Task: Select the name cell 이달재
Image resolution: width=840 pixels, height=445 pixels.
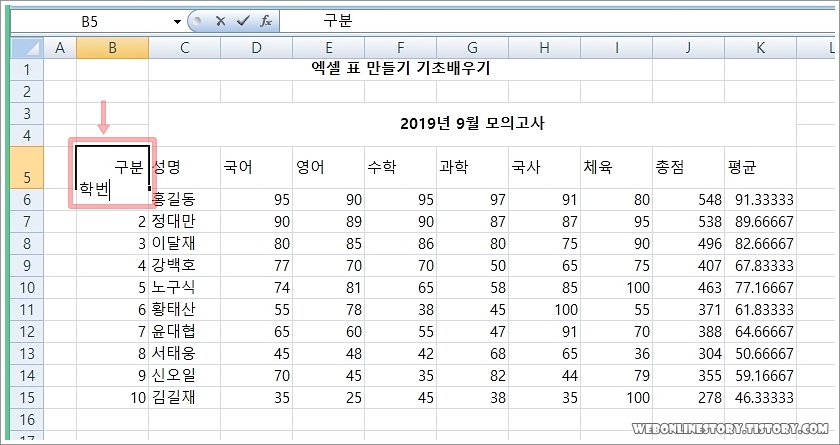Action: point(184,243)
